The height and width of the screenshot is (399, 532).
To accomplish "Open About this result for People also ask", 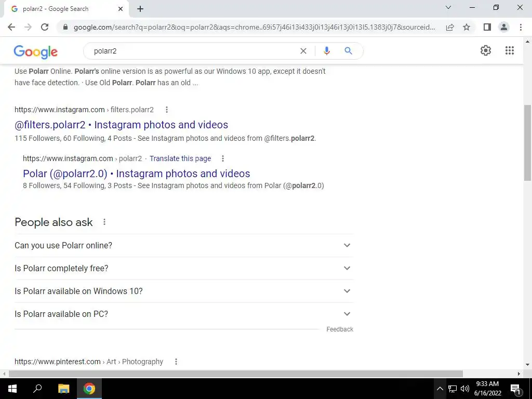I will coord(104,222).
